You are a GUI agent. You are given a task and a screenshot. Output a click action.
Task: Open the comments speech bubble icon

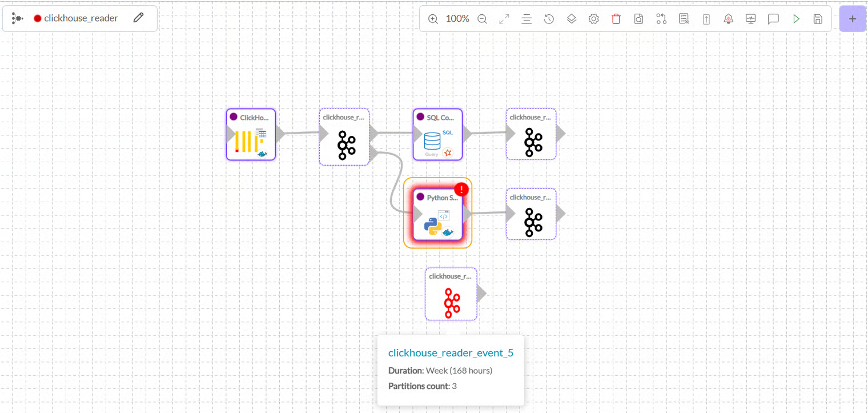[x=773, y=19]
